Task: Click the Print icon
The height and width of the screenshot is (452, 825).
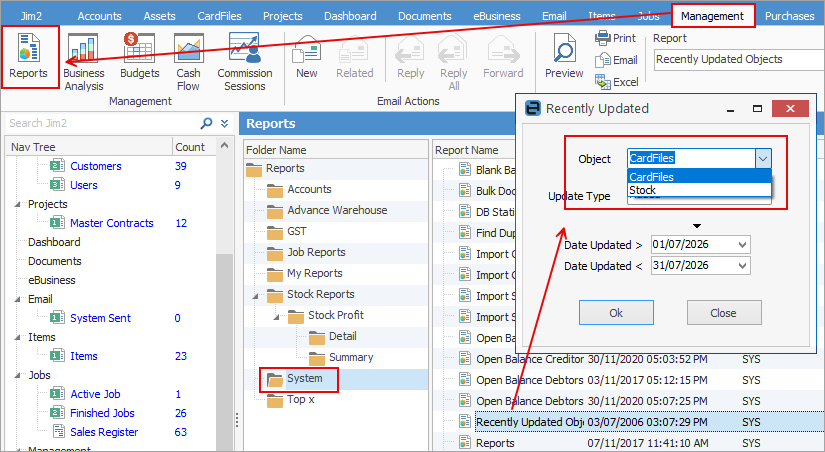Action: point(616,38)
